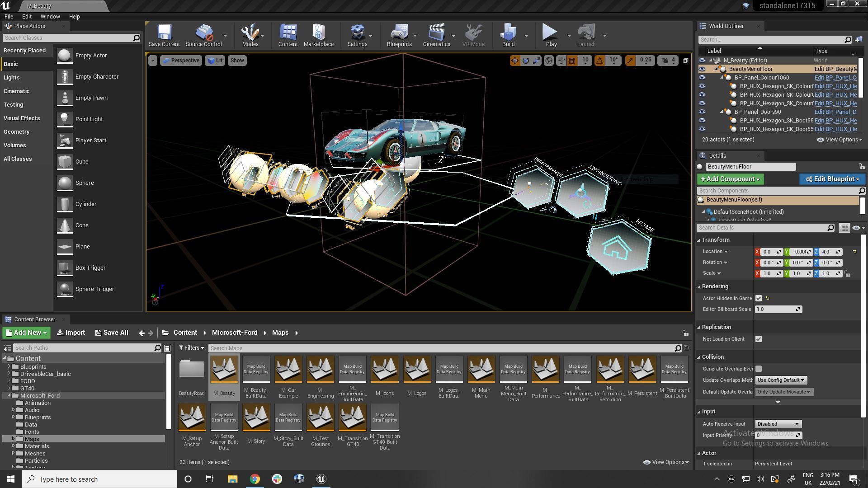
Task: Select the Lights category tab
Action: [12, 78]
